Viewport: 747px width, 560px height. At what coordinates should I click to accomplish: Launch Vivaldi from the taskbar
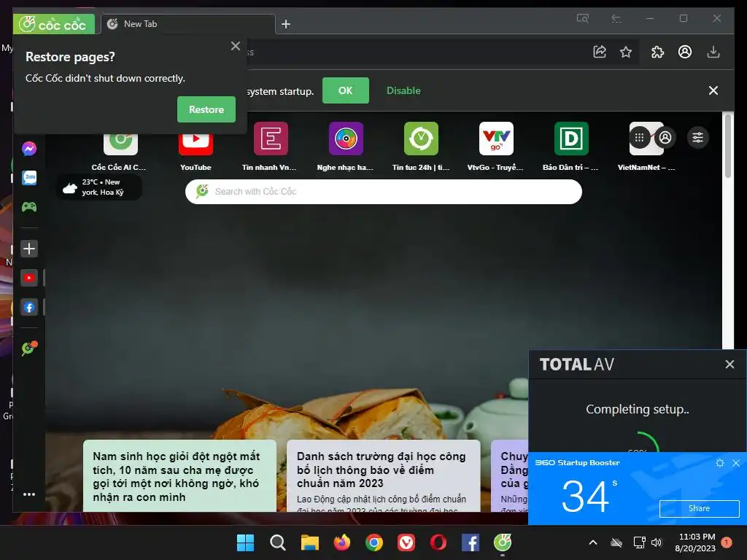406,542
